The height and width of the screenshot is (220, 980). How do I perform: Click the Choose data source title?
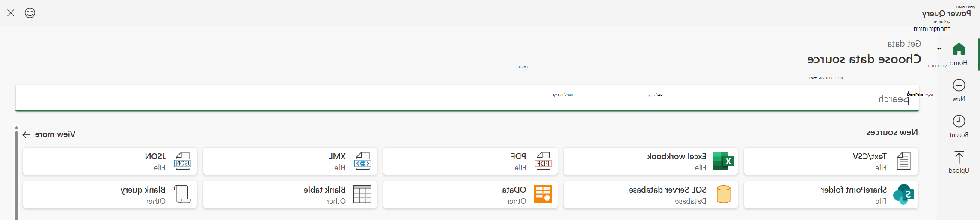[x=864, y=59]
